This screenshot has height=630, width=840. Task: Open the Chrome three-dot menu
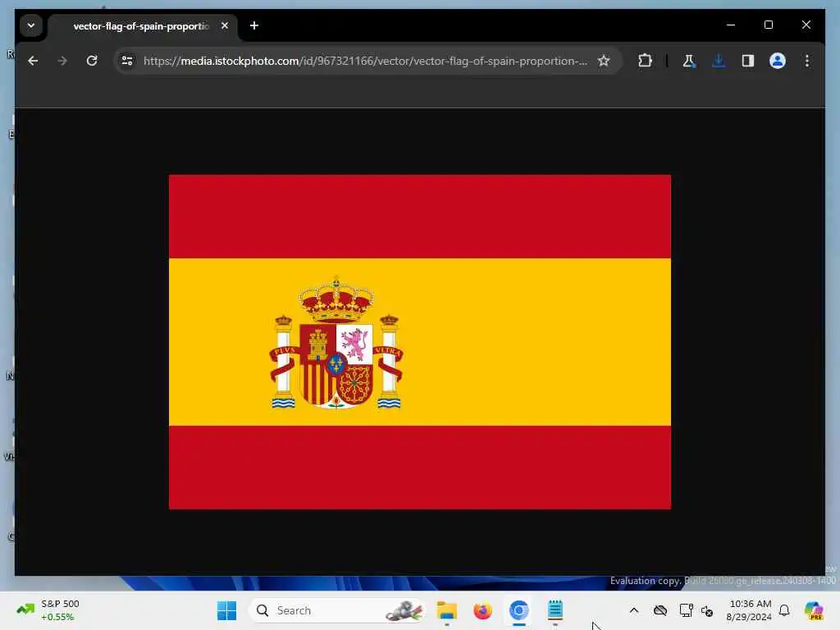pos(807,61)
